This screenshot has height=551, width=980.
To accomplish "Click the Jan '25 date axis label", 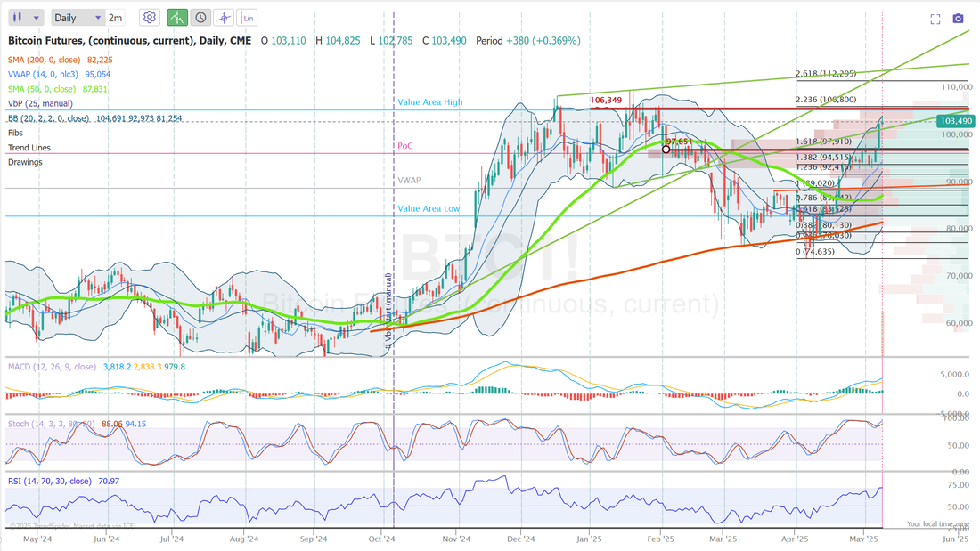I will click(x=589, y=539).
